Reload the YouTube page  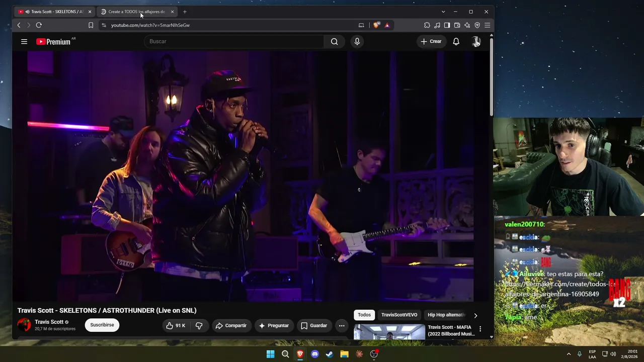point(39,25)
